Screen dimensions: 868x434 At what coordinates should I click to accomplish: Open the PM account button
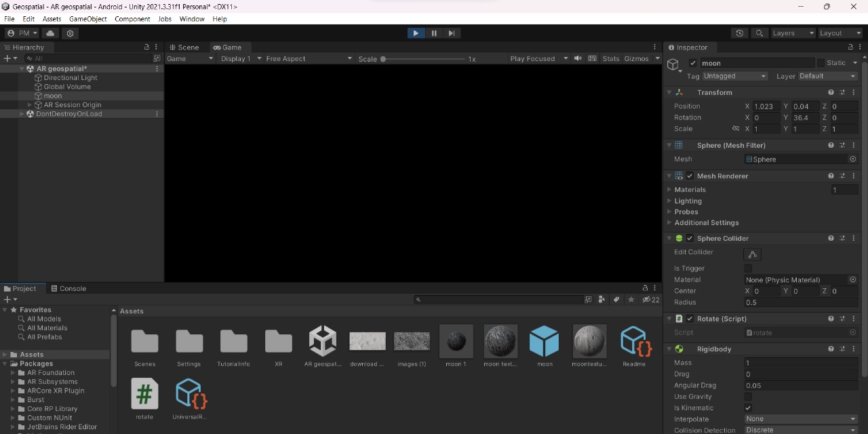pos(22,33)
